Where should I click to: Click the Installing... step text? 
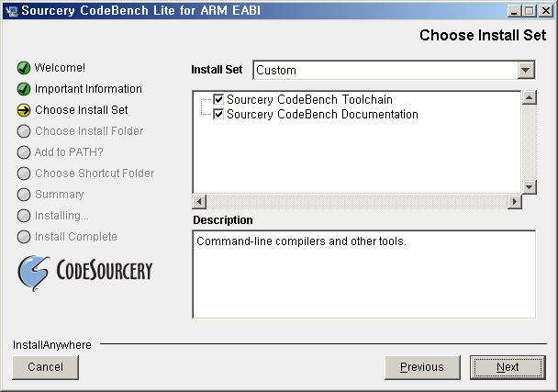click(61, 216)
